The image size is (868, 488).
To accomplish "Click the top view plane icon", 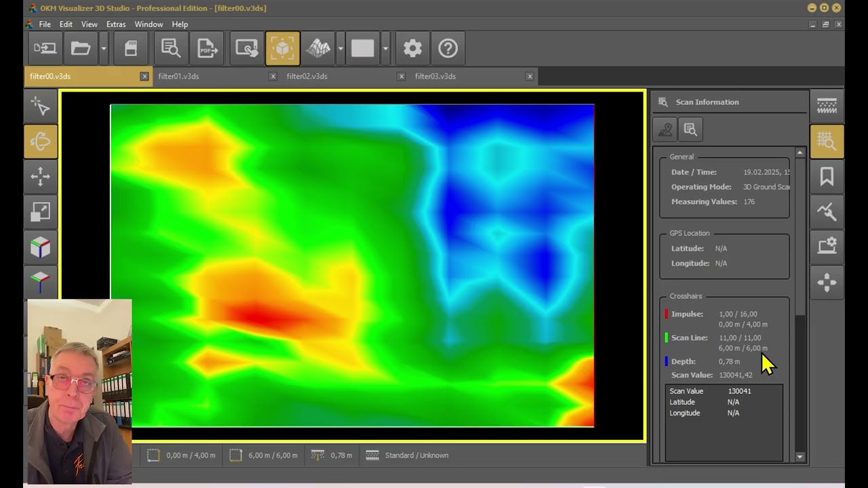I will click(41, 281).
